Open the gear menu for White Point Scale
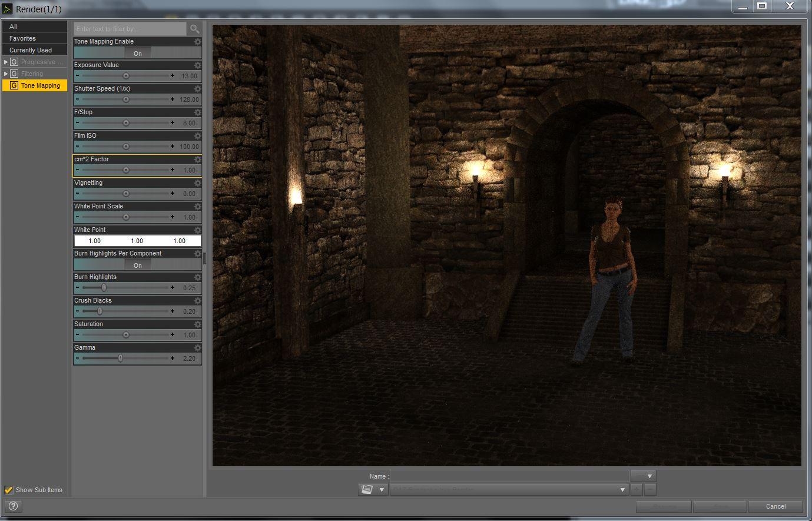This screenshot has width=812, height=521. tap(198, 207)
